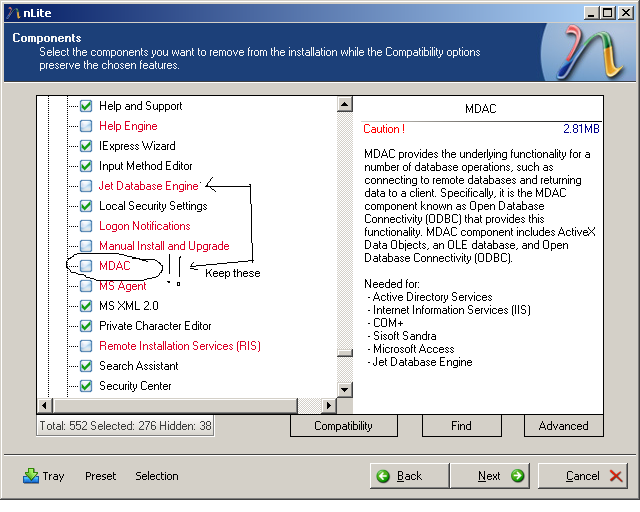Select the Logon Notifications item
Image resolution: width=640 pixels, height=512 pixels.
[144, 226]
